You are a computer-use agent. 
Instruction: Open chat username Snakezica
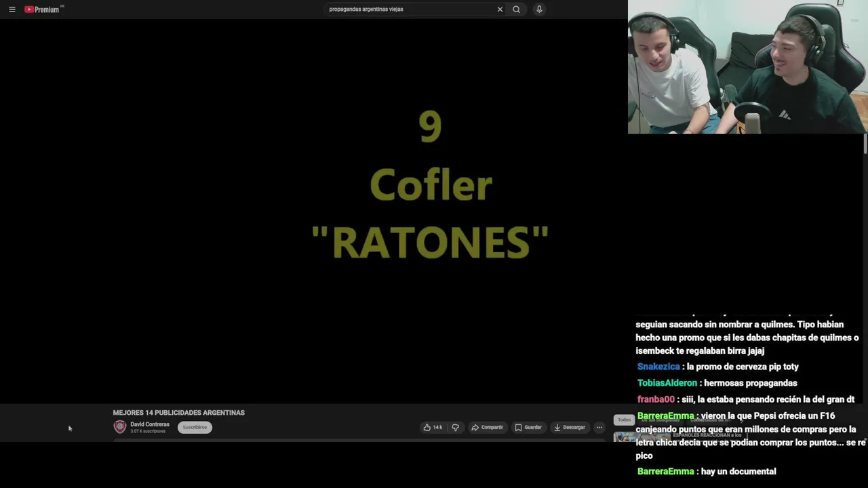pos(658,367)
